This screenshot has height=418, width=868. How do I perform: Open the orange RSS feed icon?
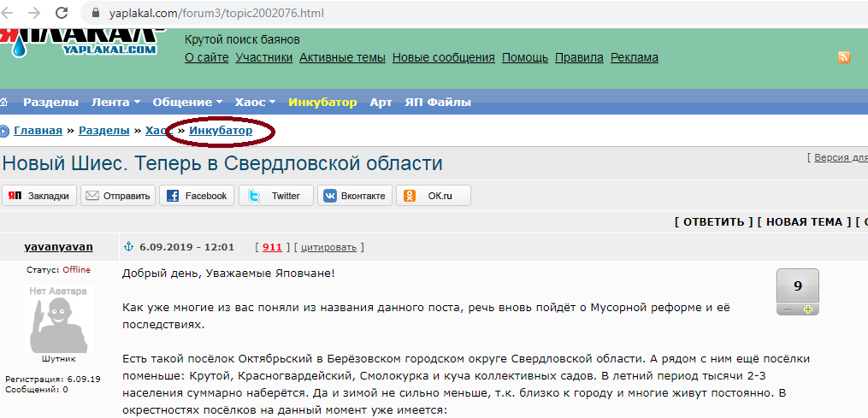(844, 57)
